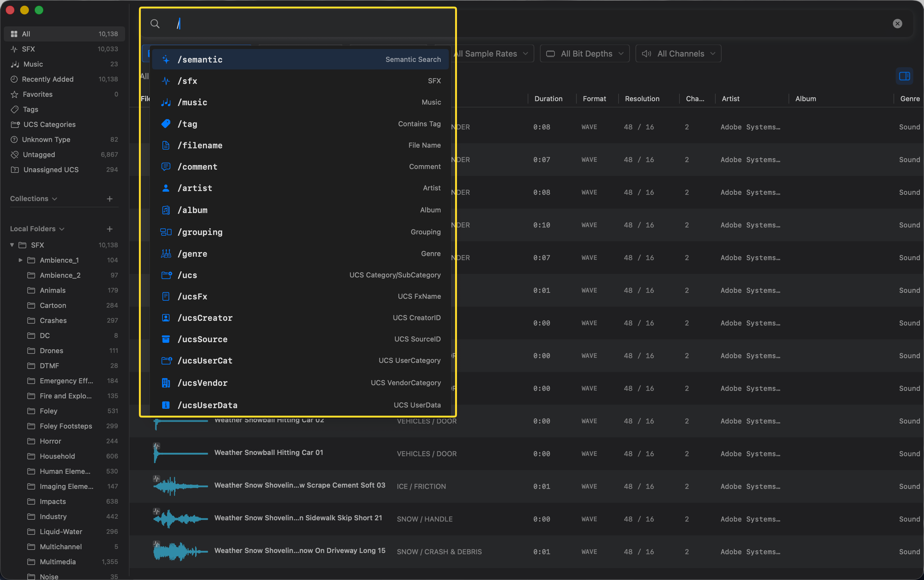The width and height of the screenshot is (924, 580).
Task: Collapse the SFX root folder triangle
Action: [12, 245]
